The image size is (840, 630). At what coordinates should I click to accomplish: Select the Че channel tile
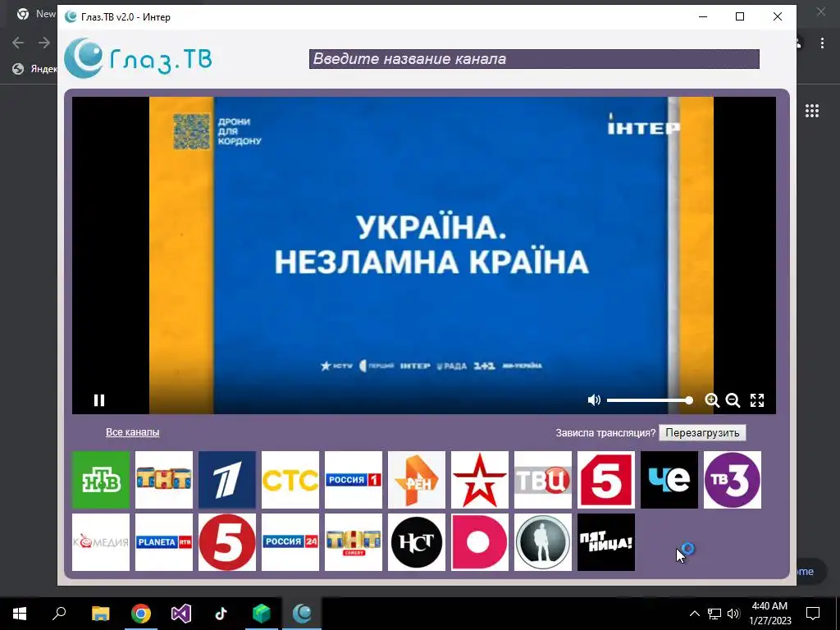pos(669,479)
